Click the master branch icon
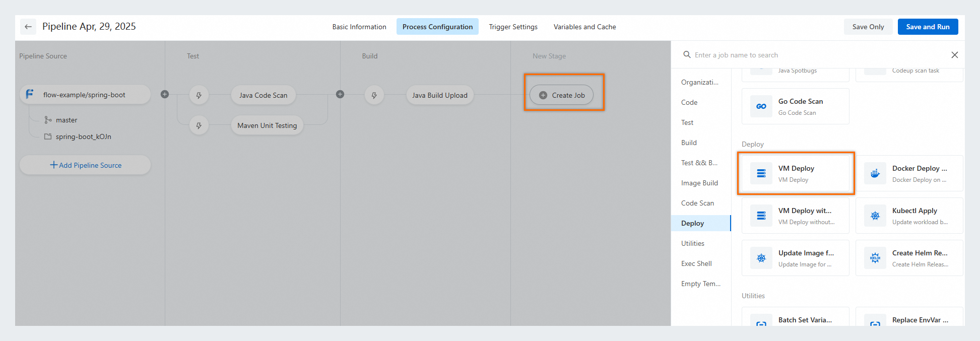The image size is (980, 341). (48, 120)
